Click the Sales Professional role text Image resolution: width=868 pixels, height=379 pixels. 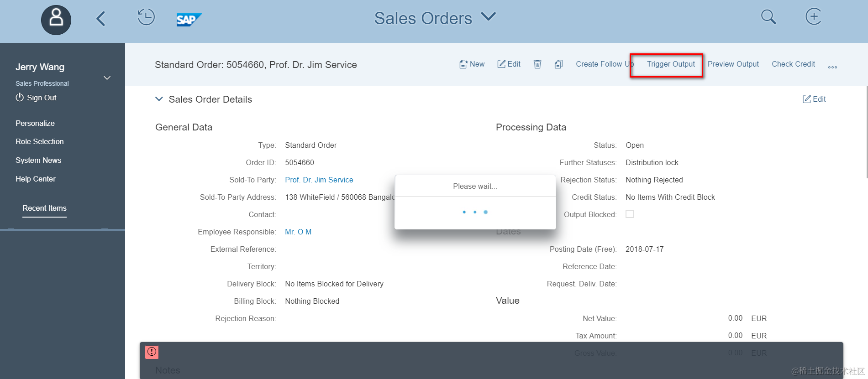[x=42, y=83]
